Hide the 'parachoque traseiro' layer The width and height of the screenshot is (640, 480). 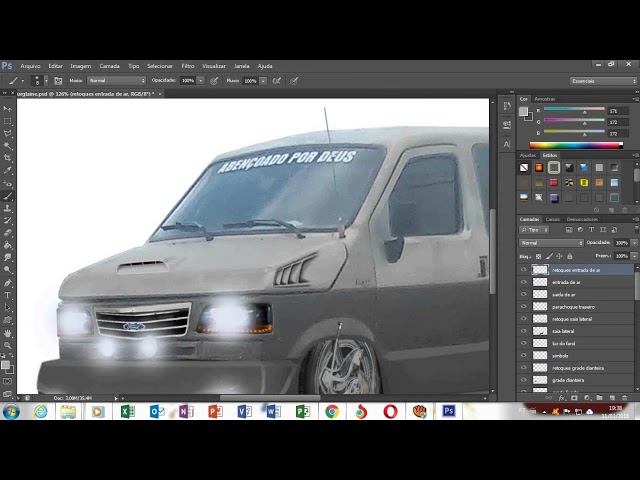tap(524, 307)
